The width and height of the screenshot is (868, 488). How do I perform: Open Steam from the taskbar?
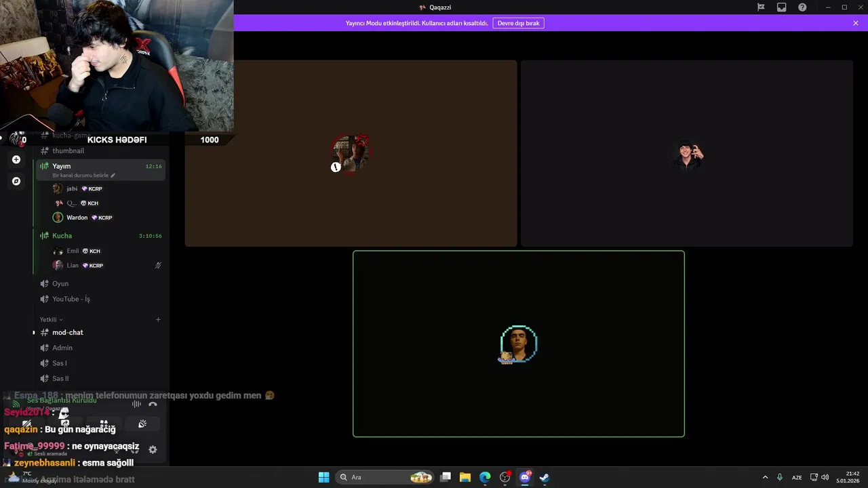pos(544,477)
